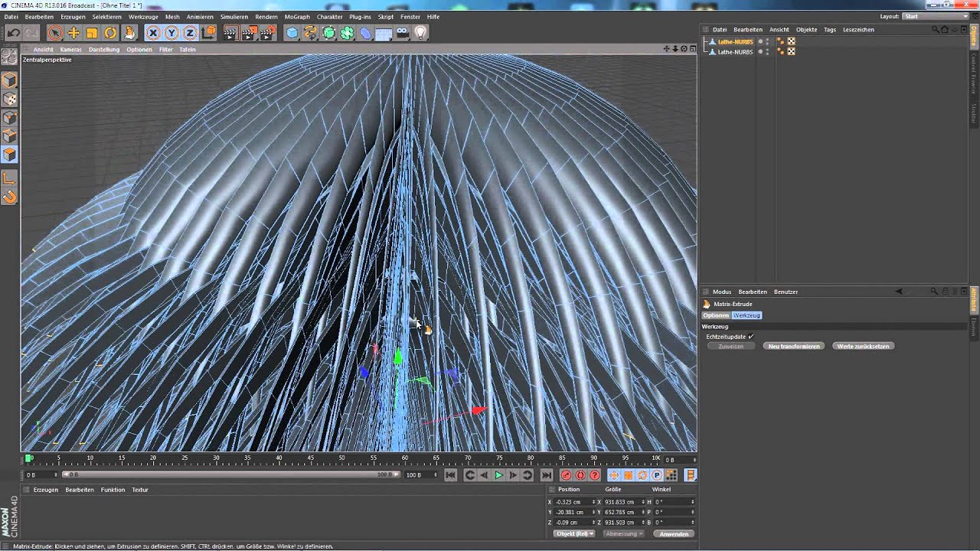This screenshot has width=980, height=551.
Task: Open the Simulieren menu
Action: (x=234, y=17)
